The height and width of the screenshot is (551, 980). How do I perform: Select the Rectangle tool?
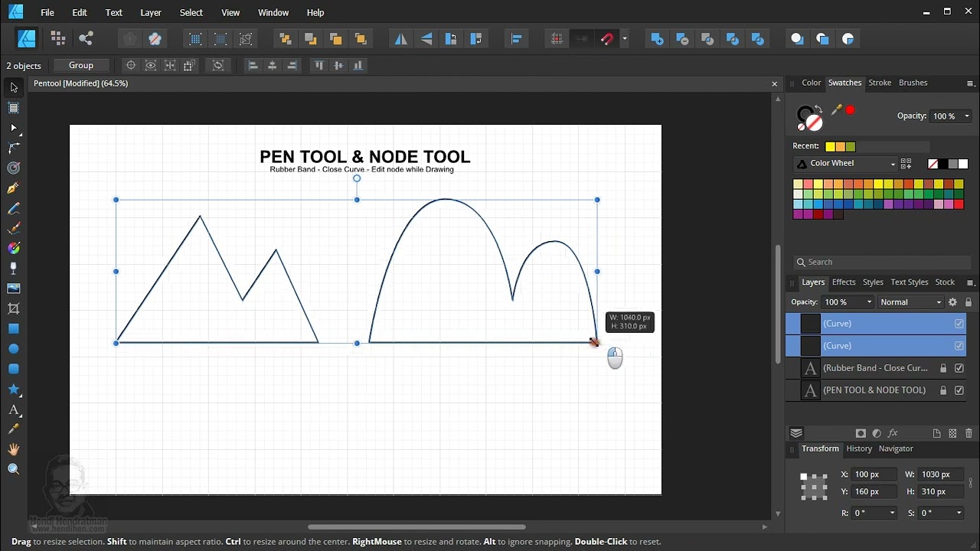click(x=14, y=328)
